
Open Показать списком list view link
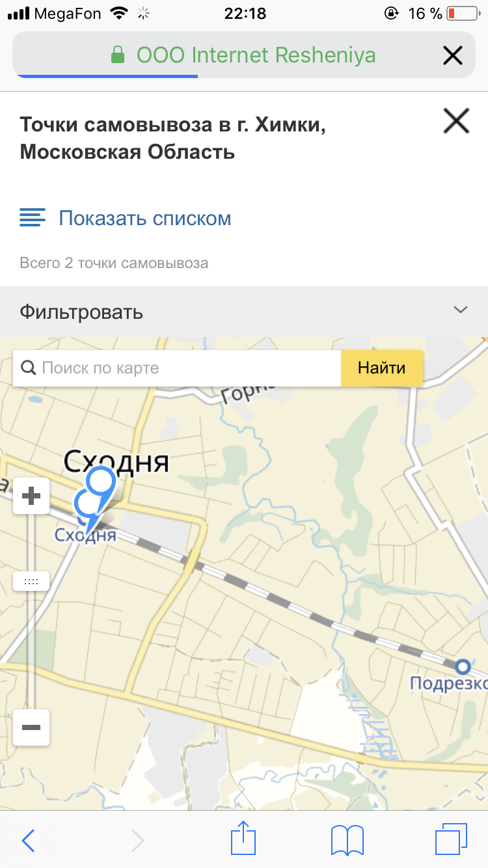(145, 218)
